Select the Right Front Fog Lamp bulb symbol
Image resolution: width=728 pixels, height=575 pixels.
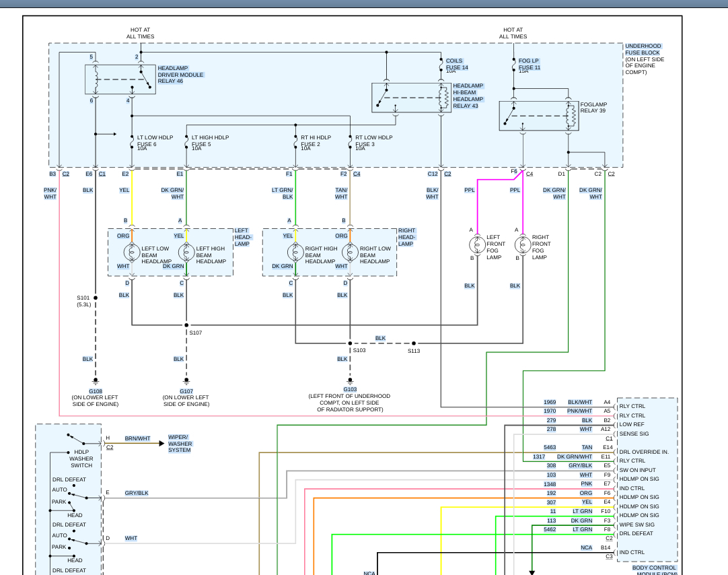coord(523,244)
